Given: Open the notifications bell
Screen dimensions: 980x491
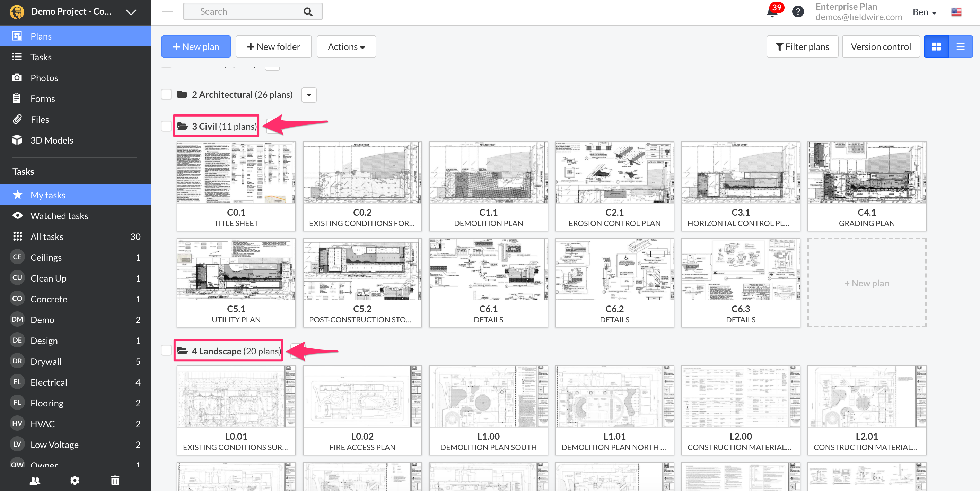Looking at the screenshot, I should point(772,11).
